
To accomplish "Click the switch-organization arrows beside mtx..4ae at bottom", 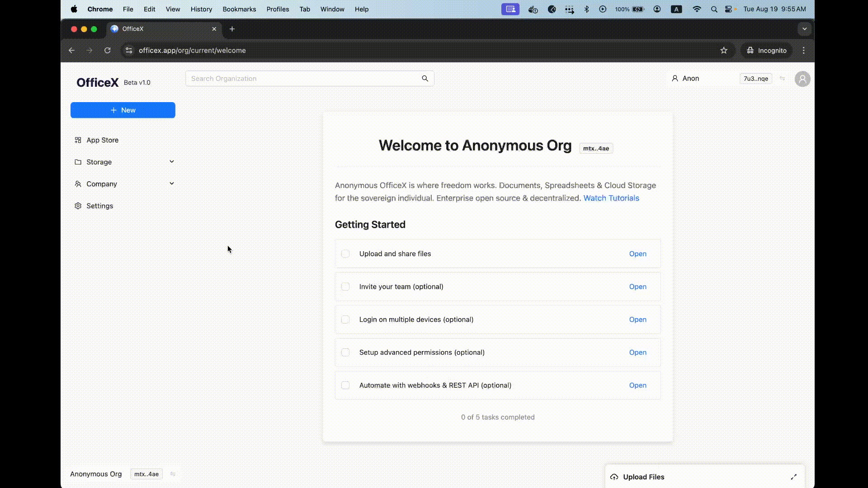I will [x=173, y=474].
